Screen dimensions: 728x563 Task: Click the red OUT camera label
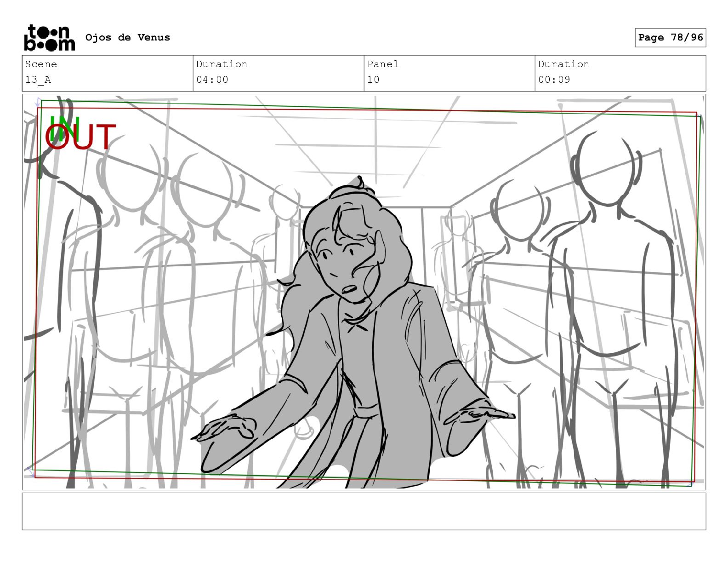[80, 138]
